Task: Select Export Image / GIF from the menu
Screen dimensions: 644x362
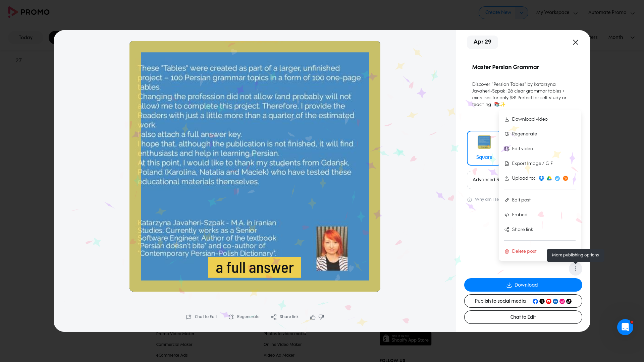Action: [532, 164]
